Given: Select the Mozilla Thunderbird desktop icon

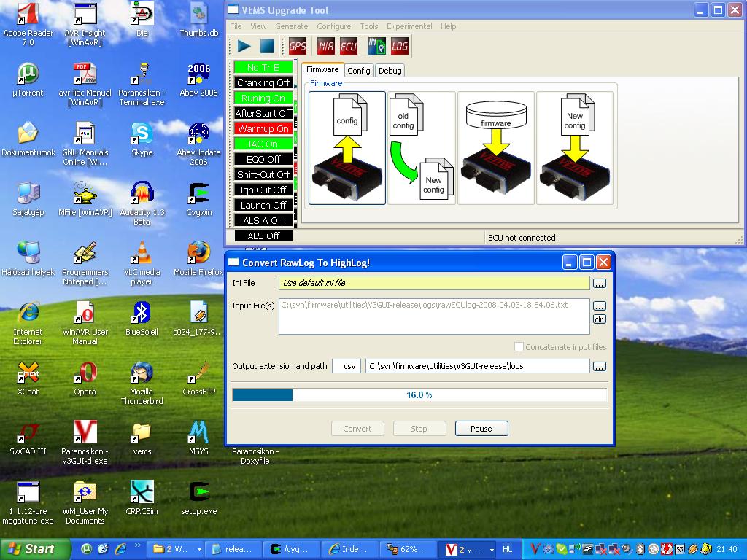Looking at the screenshot, I should (x=142, y=384).
